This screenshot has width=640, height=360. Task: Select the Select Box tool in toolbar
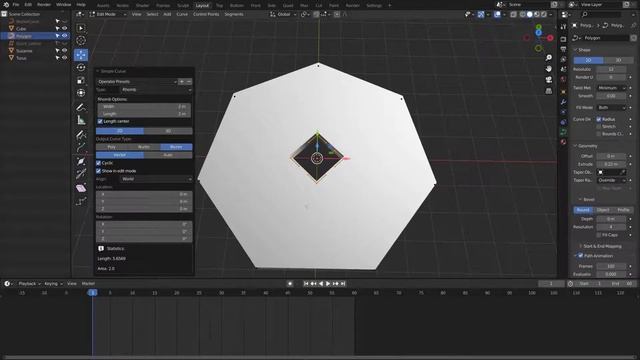pyautogui.click(x=81, y=28)
